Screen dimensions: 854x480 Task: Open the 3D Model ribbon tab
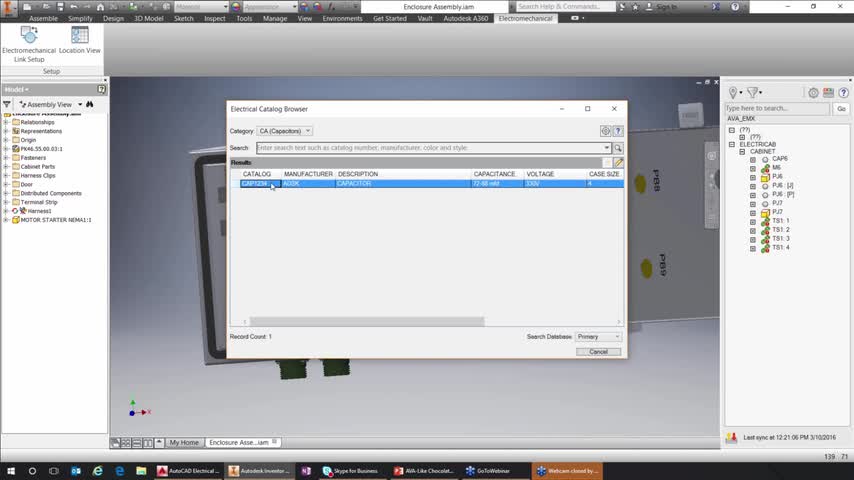pos(149,19)
